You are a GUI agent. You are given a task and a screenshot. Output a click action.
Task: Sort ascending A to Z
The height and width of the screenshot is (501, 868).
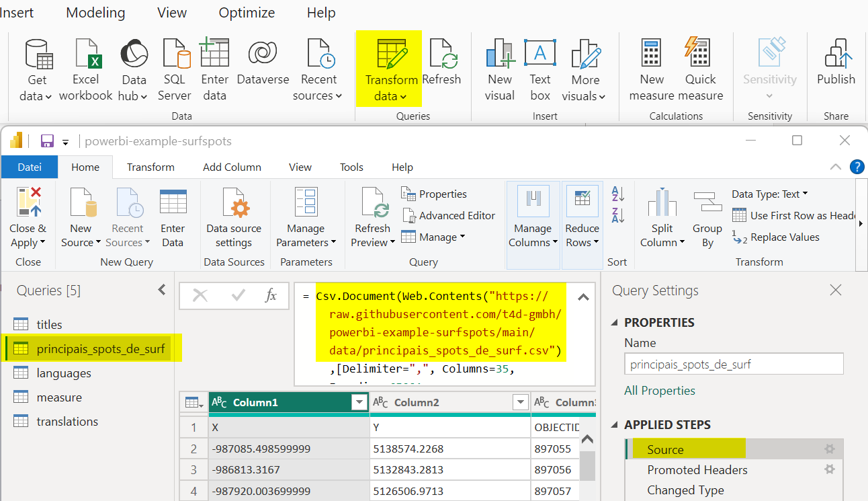(618, 194)
